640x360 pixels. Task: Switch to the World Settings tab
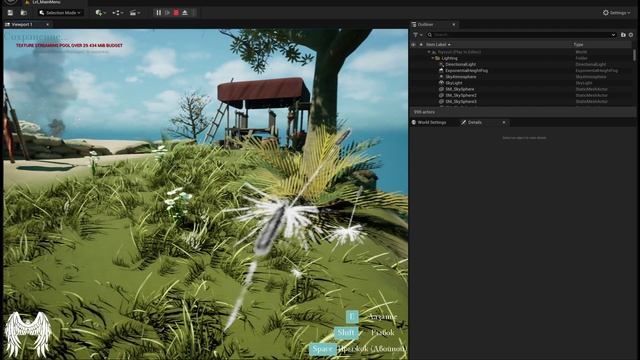point(429,122)
